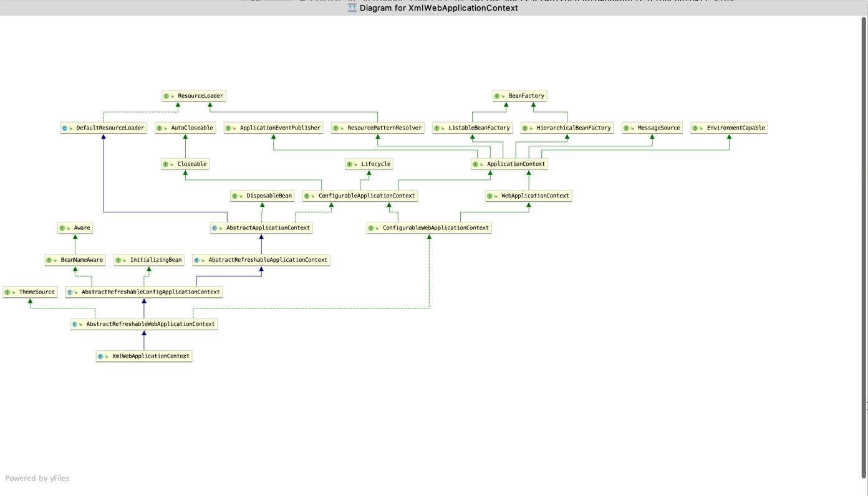Image resolution: width=868 pixels, height=496 pixels.
Task: Click the ApplicationEventPublisher node
Action: click(274, 128)
